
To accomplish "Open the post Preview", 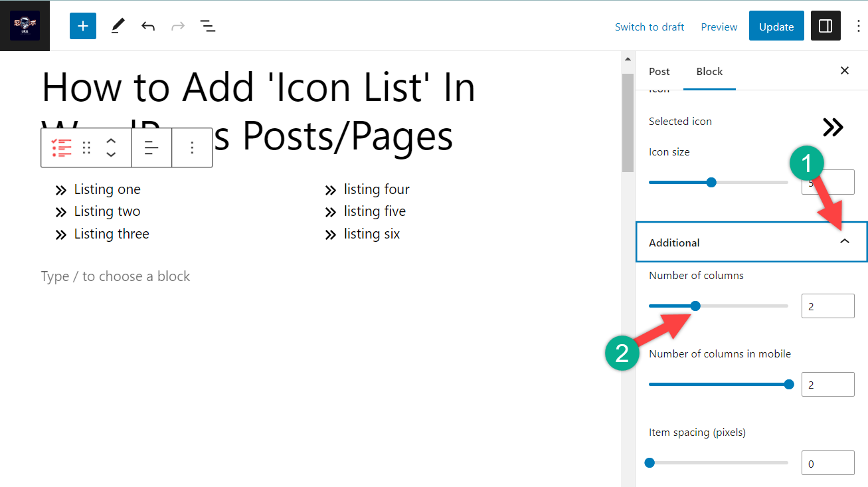I will (719, 27).
